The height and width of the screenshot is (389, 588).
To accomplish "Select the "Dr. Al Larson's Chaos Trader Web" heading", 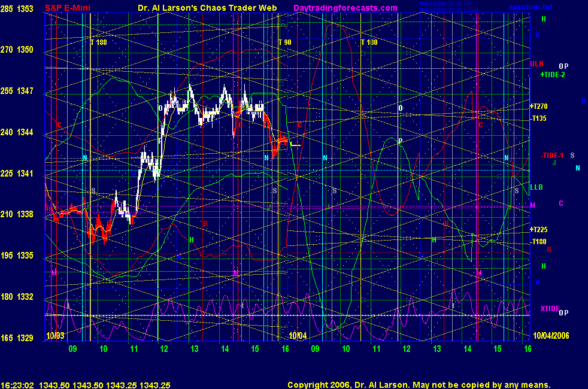I will pos(207,8).
